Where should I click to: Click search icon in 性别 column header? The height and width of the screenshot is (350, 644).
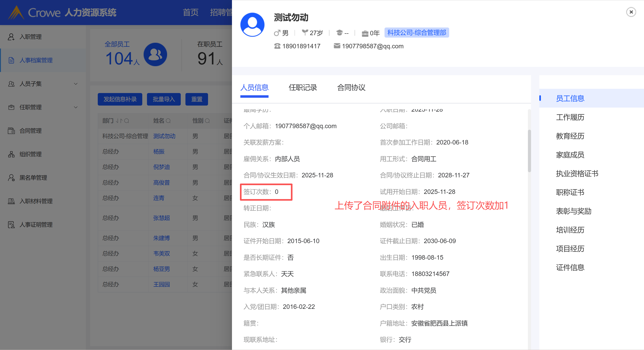tap(207, 121)
